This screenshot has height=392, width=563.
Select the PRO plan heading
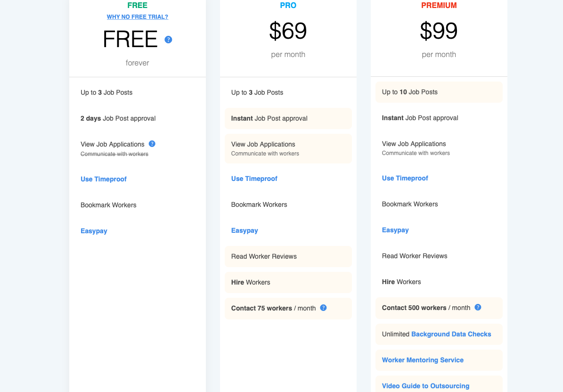point(288,6)
